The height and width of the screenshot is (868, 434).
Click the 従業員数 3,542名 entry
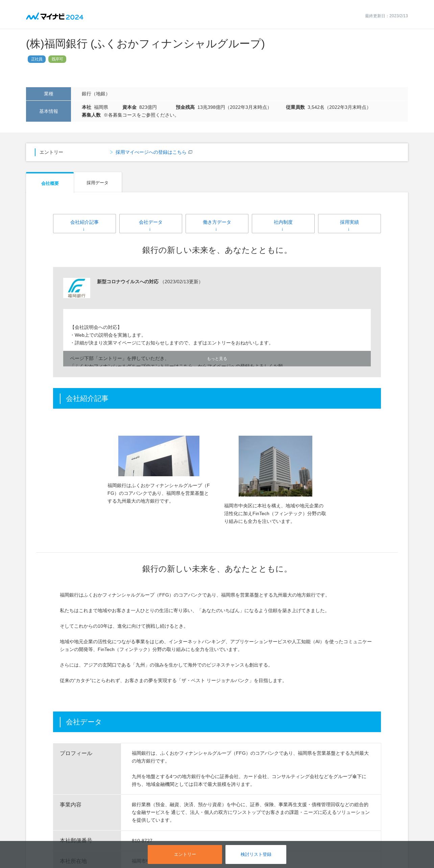tap(328, 107)
